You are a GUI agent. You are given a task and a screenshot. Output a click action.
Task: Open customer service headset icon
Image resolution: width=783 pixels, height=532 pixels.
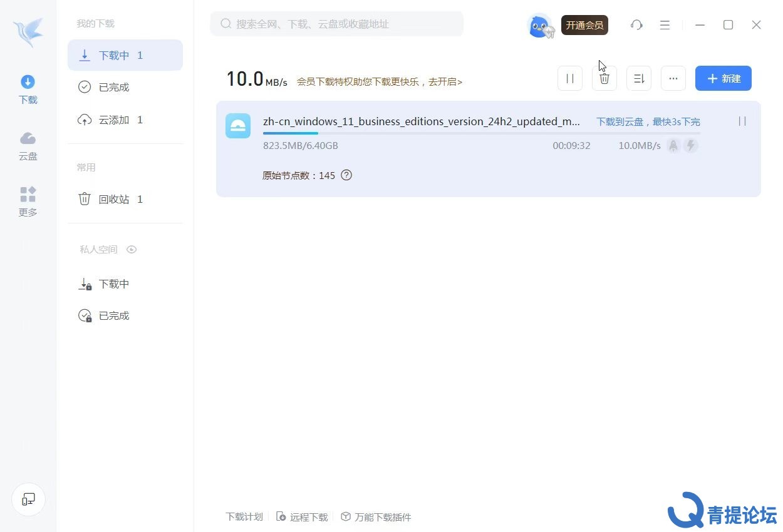636,25
